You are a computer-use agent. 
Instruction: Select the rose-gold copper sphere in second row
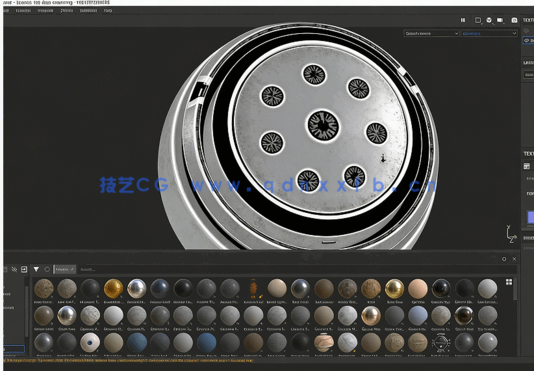[x=371, y=315]
